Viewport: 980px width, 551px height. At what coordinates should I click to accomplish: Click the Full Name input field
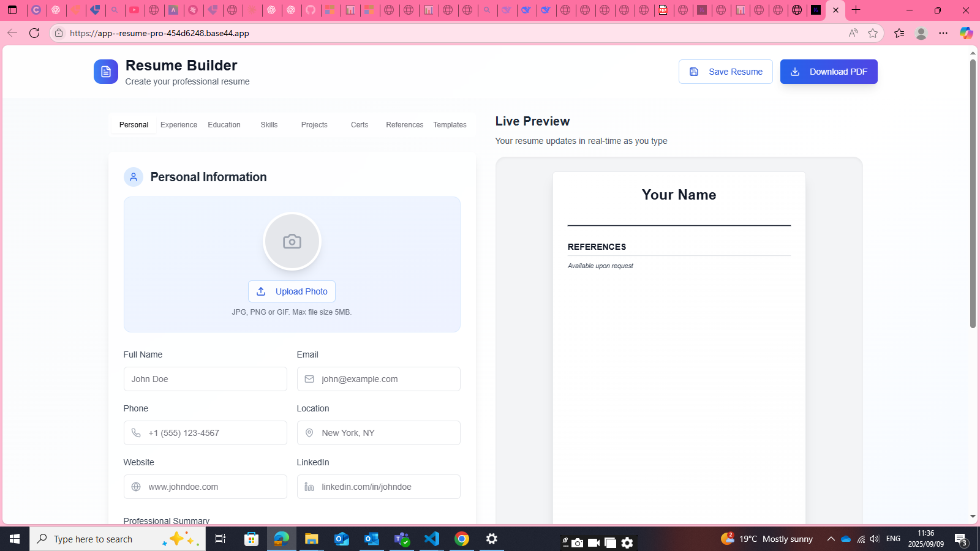205,379
